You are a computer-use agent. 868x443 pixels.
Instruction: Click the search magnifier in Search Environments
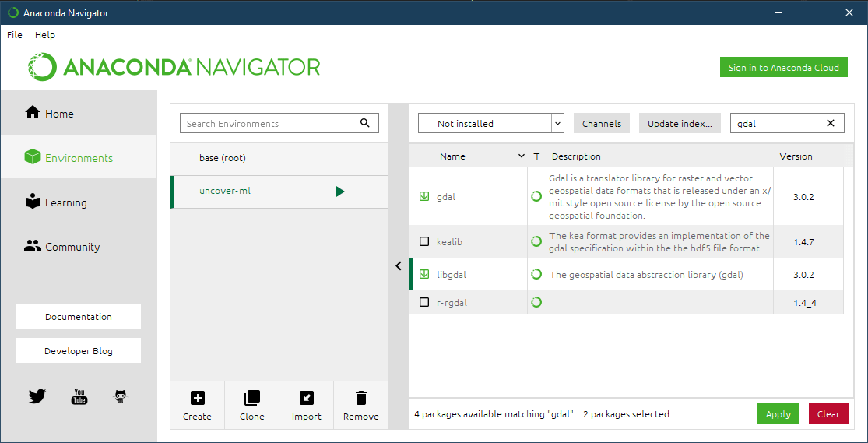365,123
